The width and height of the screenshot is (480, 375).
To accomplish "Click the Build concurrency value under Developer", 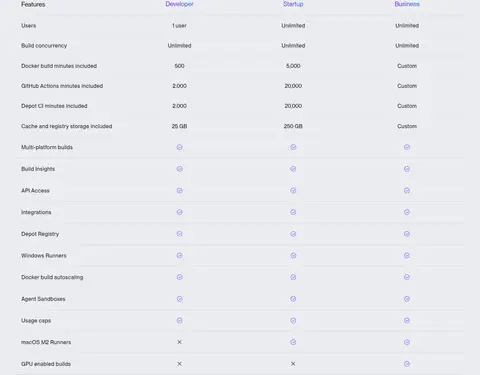I will [x=179, y=46].
